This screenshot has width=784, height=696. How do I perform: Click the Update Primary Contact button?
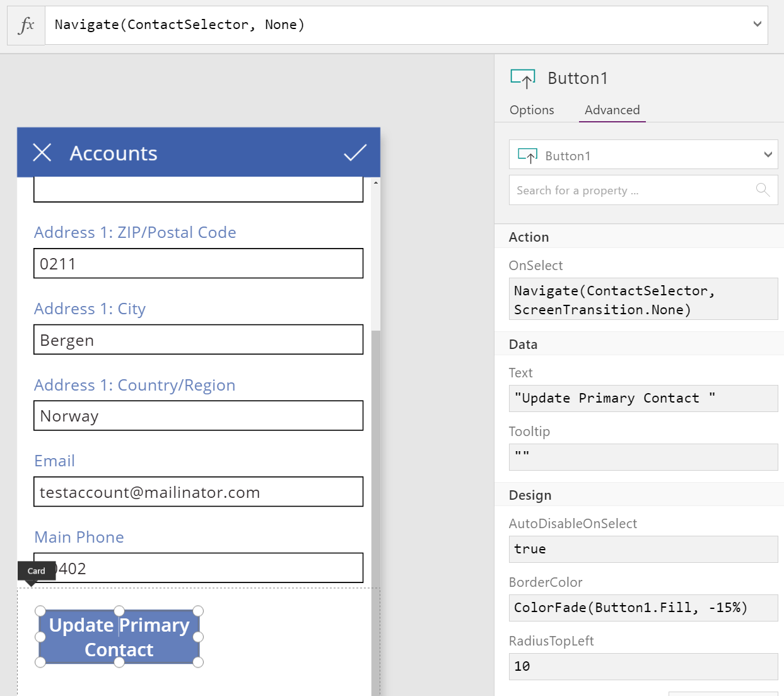click(x=119, y=637)
